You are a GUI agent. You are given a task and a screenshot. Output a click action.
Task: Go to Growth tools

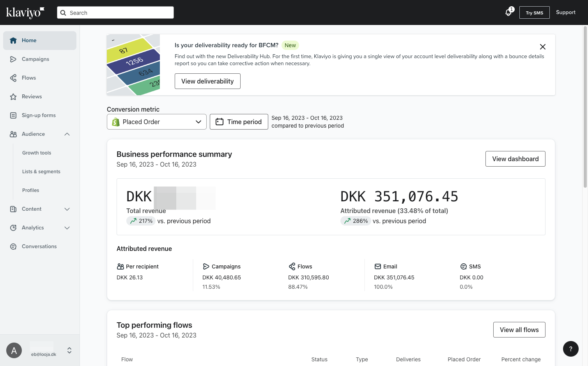[37, 153]
